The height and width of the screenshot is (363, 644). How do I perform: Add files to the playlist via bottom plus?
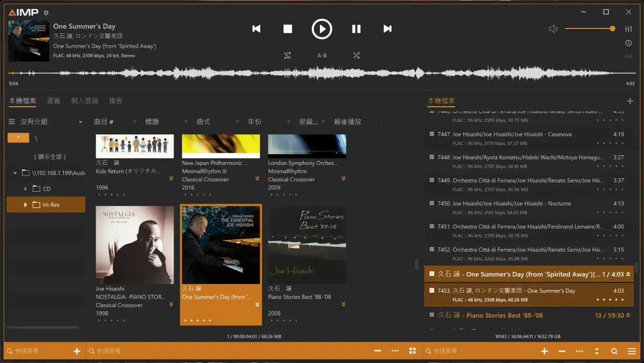point(545,351)
